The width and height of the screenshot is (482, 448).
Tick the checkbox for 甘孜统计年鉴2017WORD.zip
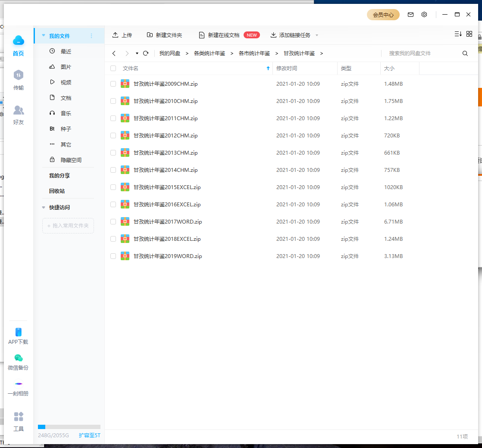pos(113,222)
